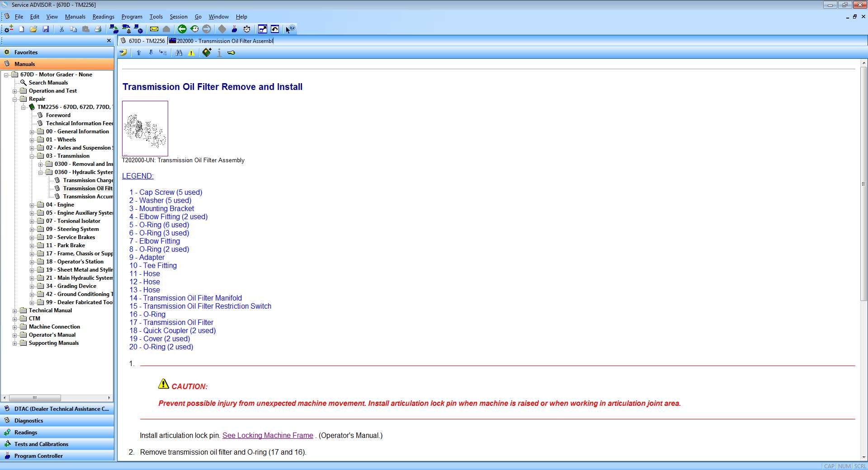This screenshot has width=868, height=470.
Task: Click the sync tree location icon
Action: (x=163, y=53)
